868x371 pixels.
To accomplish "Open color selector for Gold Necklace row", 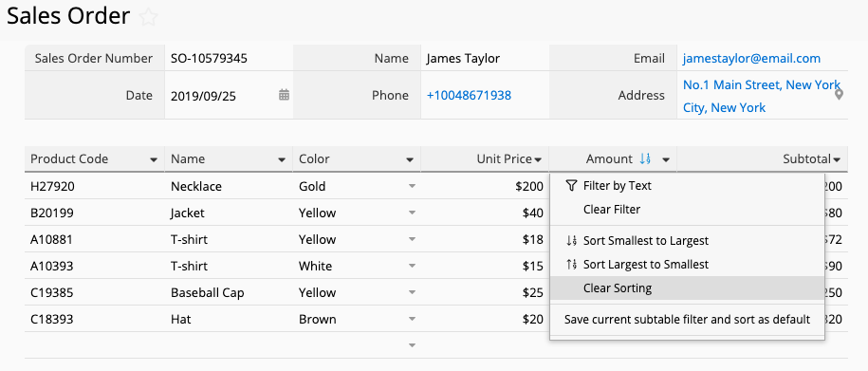I will (412, 187).
